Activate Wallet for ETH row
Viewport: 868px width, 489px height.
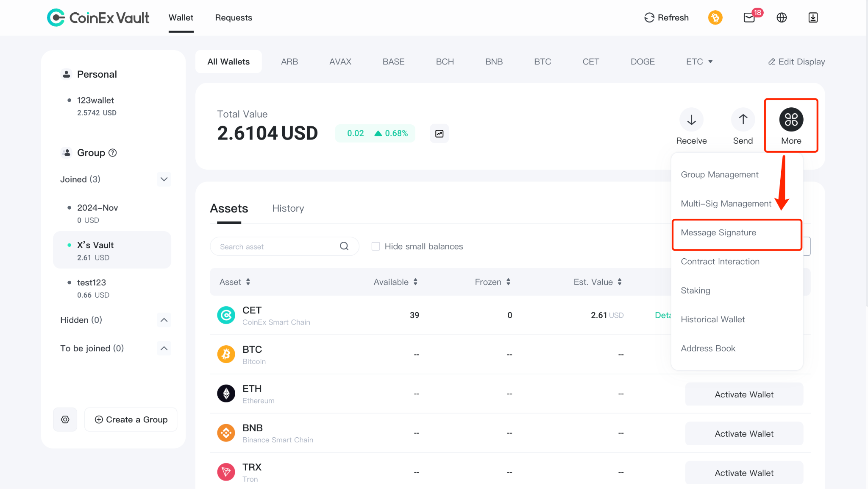744,394
